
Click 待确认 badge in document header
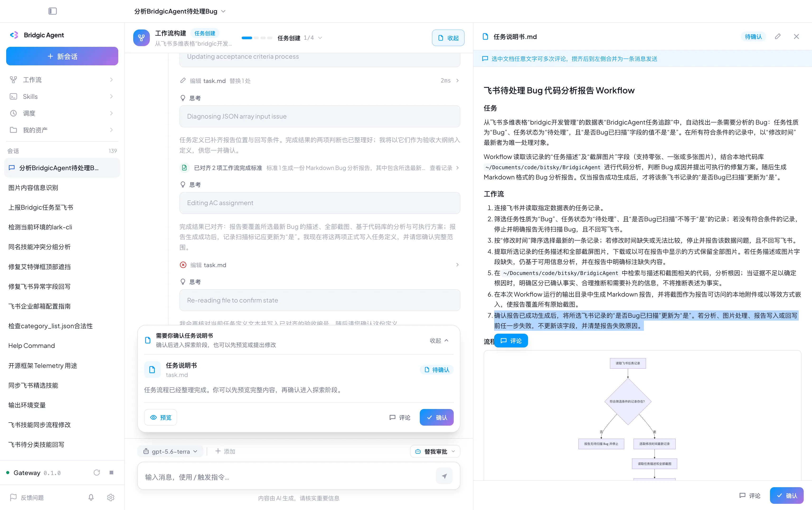(753, 37)
